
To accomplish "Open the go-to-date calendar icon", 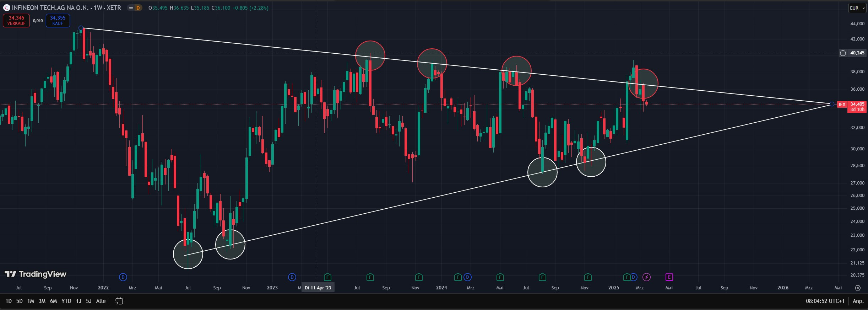I will (119, 301).
